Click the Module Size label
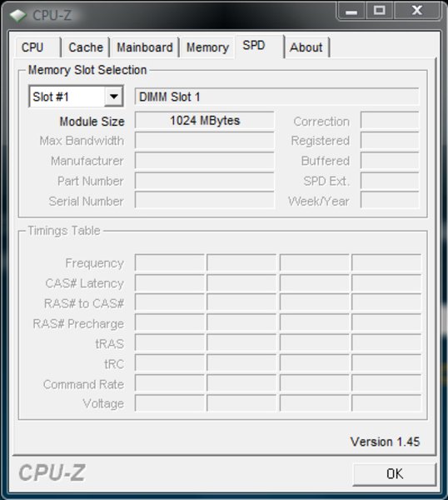 (x=92, y=121)
